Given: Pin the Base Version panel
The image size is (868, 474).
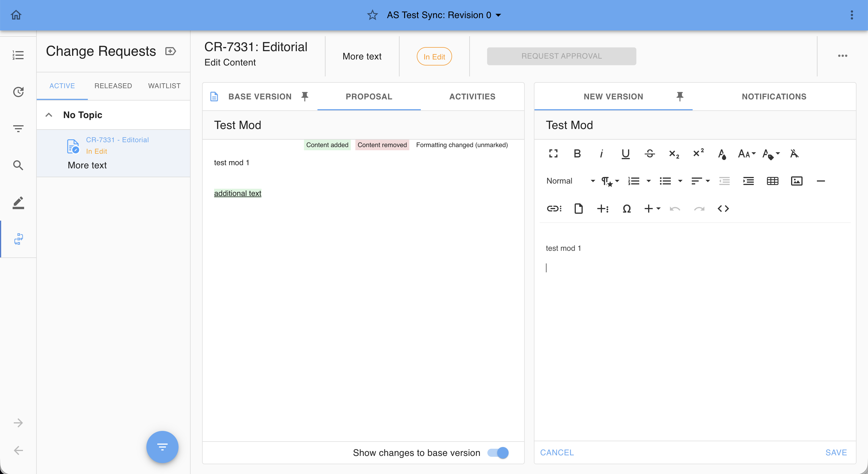Looking at the screenshot, I should click(305, 97).
